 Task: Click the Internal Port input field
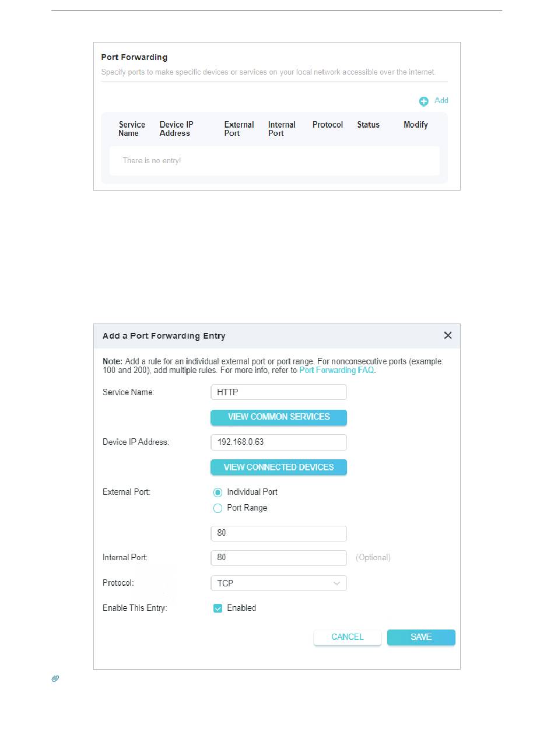[x=278, y=558]
